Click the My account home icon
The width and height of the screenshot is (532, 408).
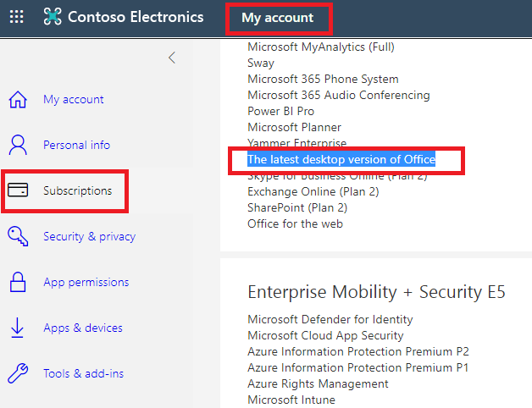[x=18, y=99]
